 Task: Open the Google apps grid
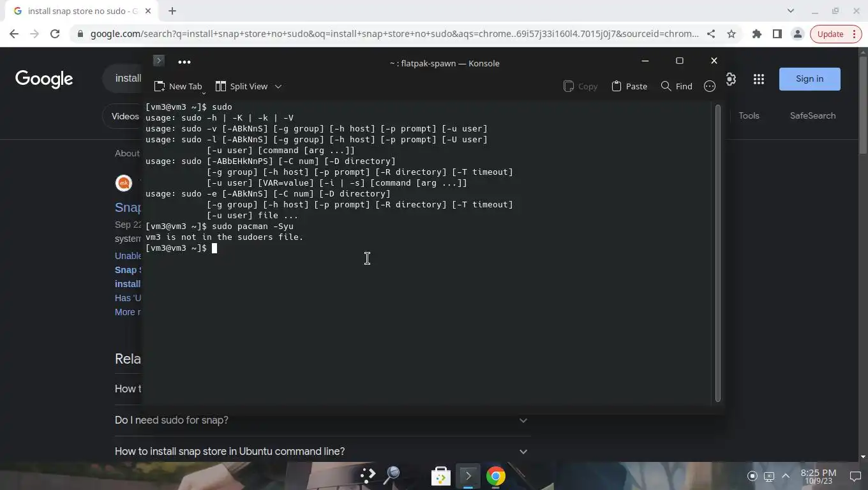click(759, 79)
